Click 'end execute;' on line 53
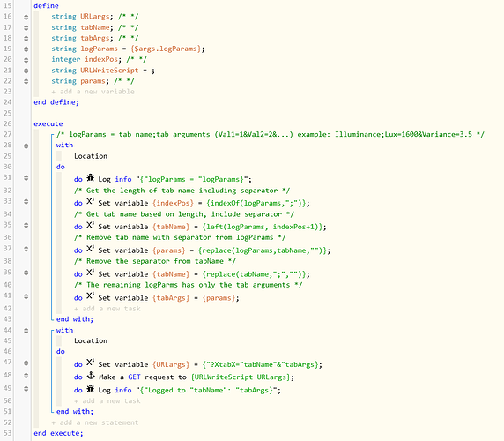Screen dimensions: 504x441 pyautogui.click(x=58, y=433)
